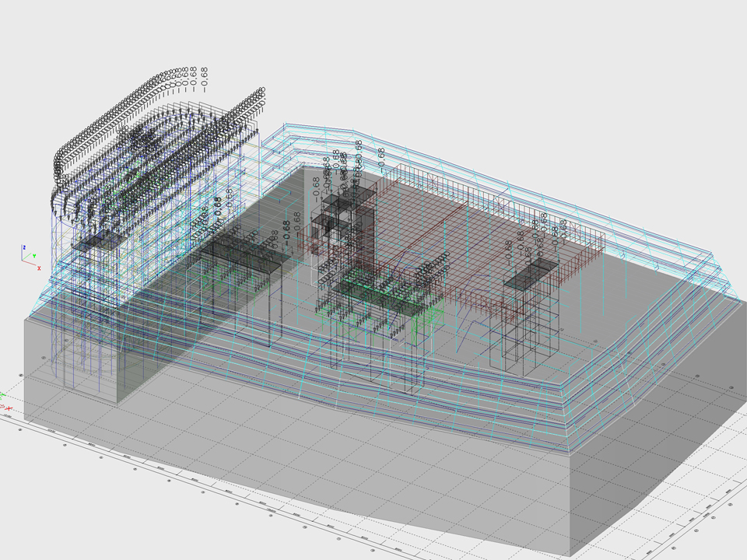Select the green Y axis label
Image resolution: width=747 pixels, height=560 pixels.
33,254
